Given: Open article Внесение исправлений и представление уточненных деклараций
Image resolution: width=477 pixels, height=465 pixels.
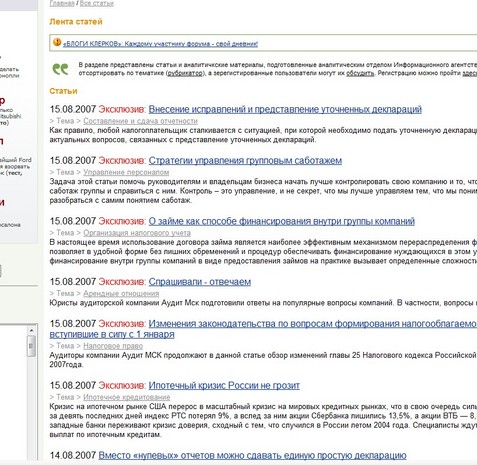Looking at the screenshot, I should [x=285, y=109].
